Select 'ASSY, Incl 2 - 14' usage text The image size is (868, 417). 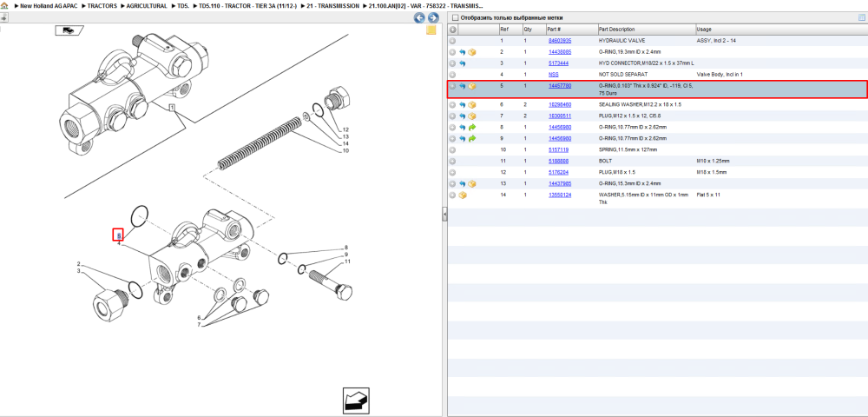pyautogui.click(x=715, y=41)
